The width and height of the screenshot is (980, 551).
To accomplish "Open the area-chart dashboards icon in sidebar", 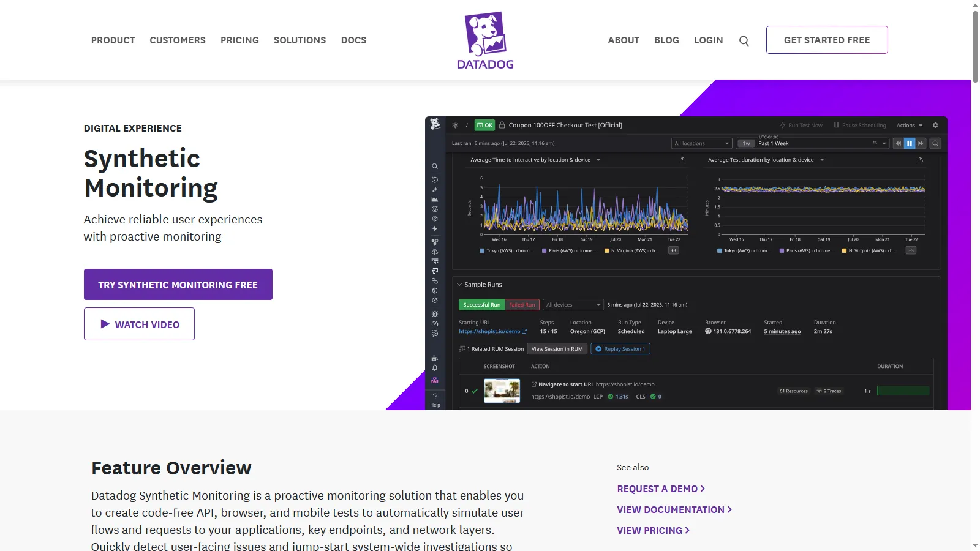I will pyautogui.click(x=435, y=199).
